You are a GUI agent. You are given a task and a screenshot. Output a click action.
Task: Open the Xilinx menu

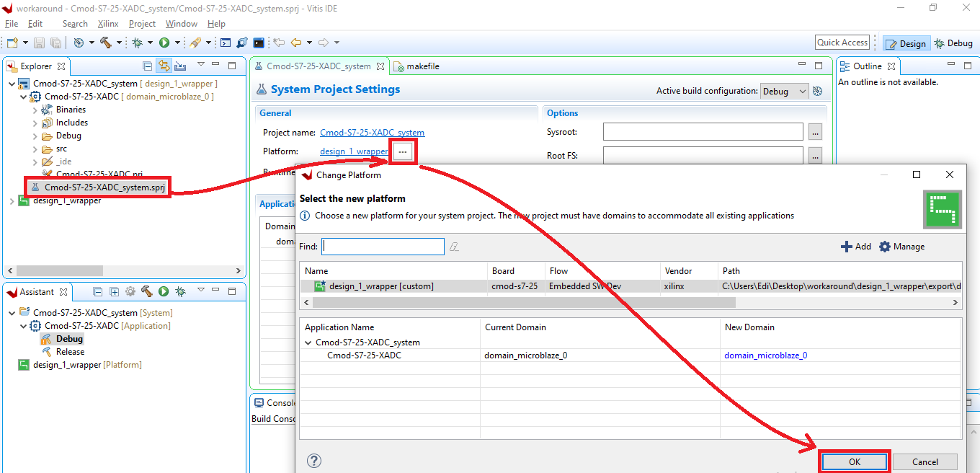point(108,24)
